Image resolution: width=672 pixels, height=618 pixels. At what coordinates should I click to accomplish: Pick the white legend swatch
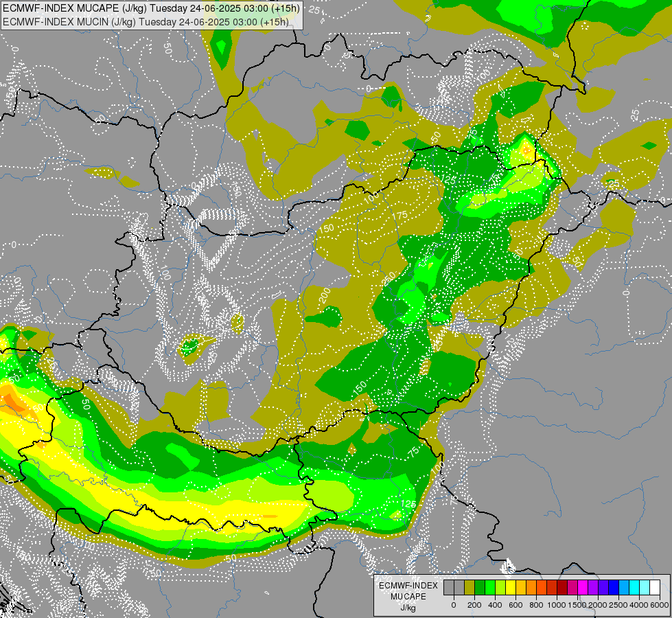[655, 587]
